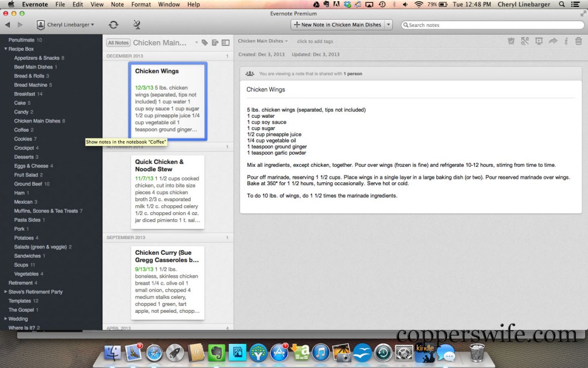Open Evernote elephant in the Dock
This screenshot has width=588, height=368.
click(216, 354)
